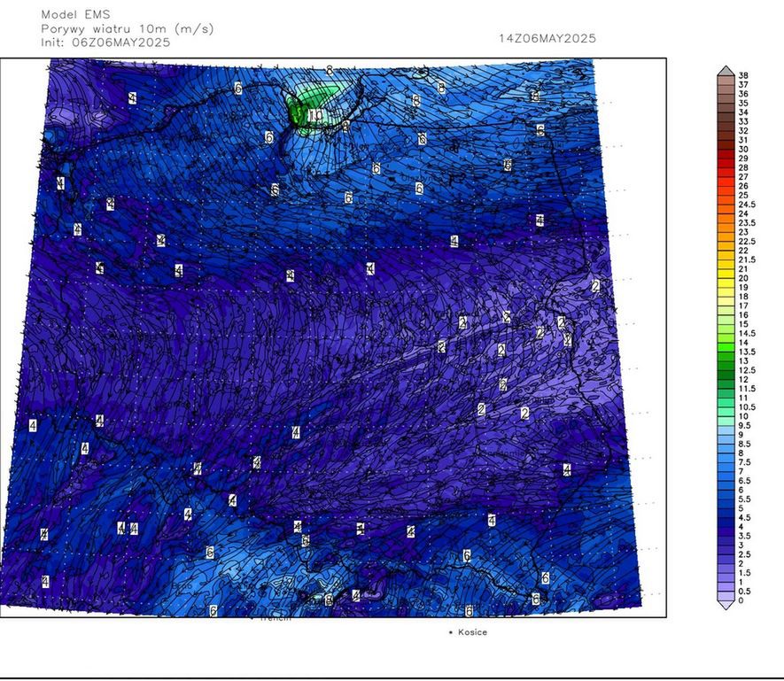Click the '3' value on the legend
This screenshot has width=784, height=681.
741,545
